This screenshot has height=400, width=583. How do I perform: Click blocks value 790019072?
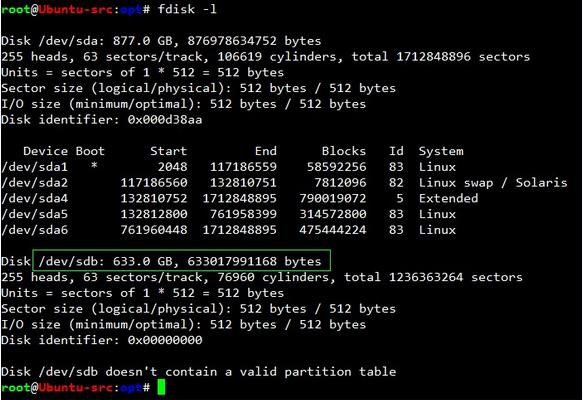[x=333, y=198]
